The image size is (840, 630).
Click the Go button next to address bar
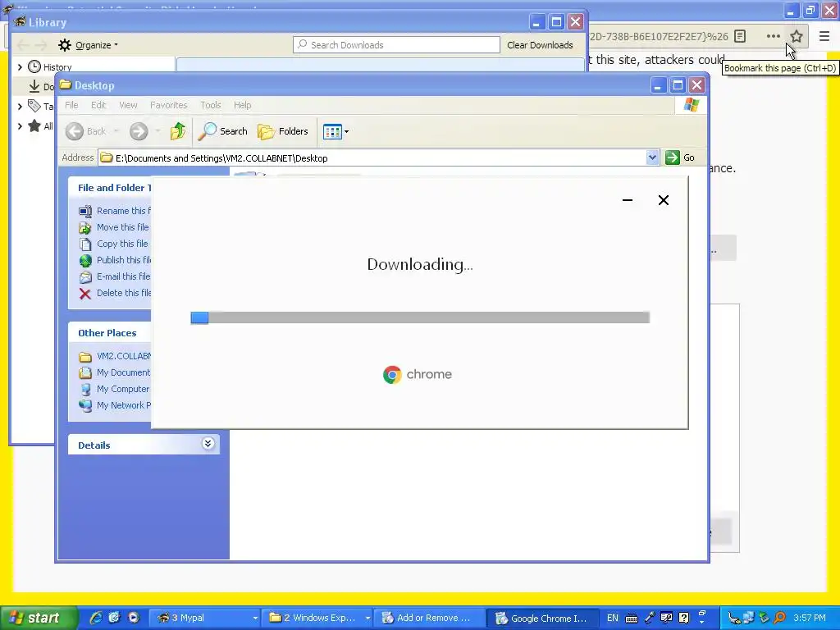[680, 158]
